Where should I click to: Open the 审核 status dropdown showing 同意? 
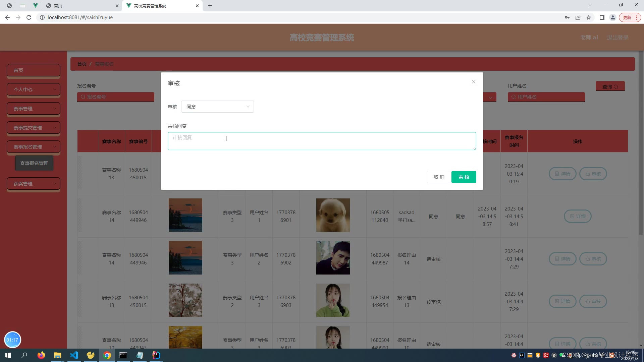click(x=217, y=107)
